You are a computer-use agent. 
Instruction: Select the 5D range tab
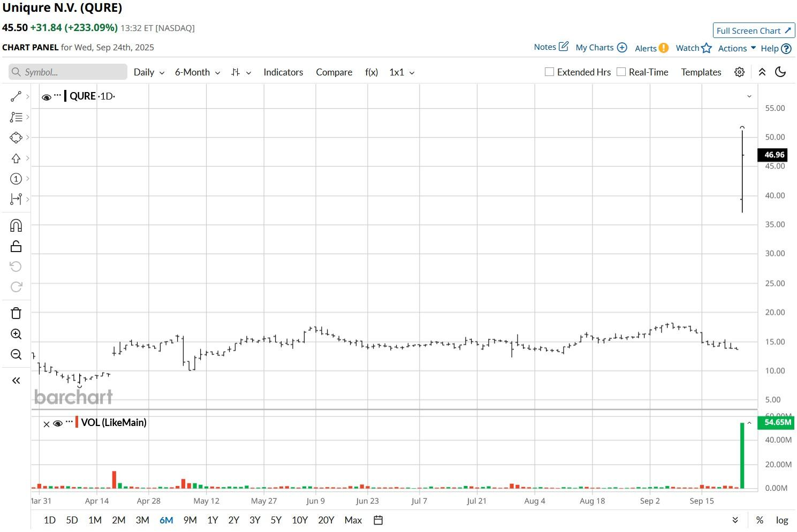click(x=72, y=520)
